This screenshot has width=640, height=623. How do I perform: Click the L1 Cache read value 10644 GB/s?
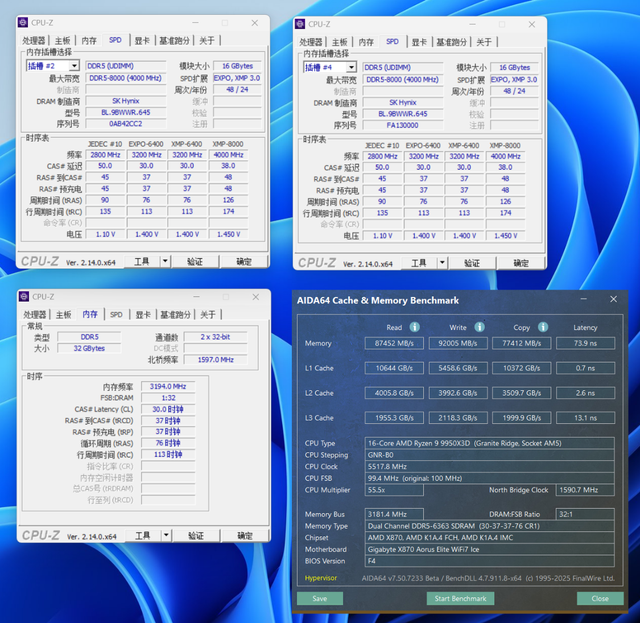coord(394,368)
